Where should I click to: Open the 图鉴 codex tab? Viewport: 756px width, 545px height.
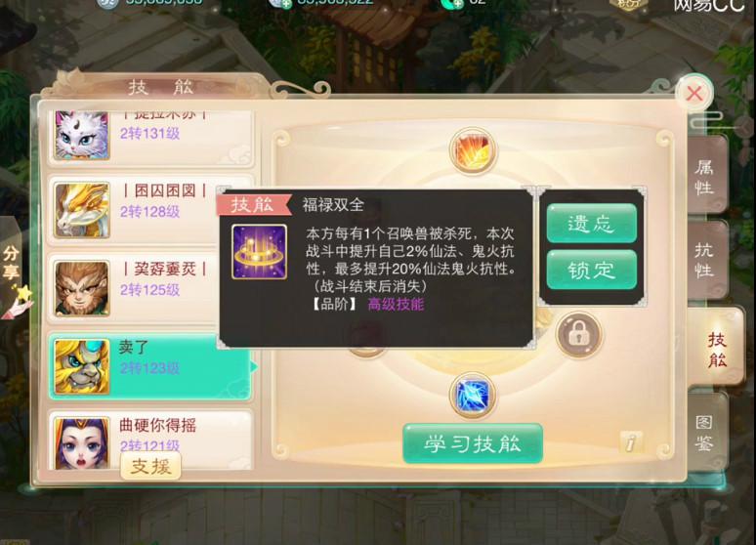point(705,432)
